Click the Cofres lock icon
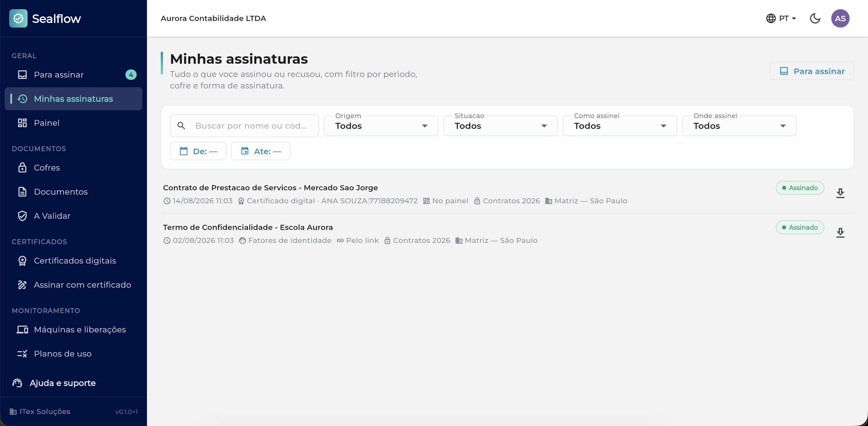Viewport: 868px width, 426px height. point(22,168)
